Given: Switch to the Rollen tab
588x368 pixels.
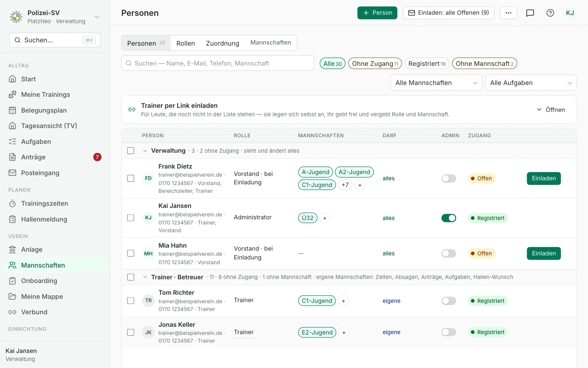Looking at the screenshot, I should 186,43.
